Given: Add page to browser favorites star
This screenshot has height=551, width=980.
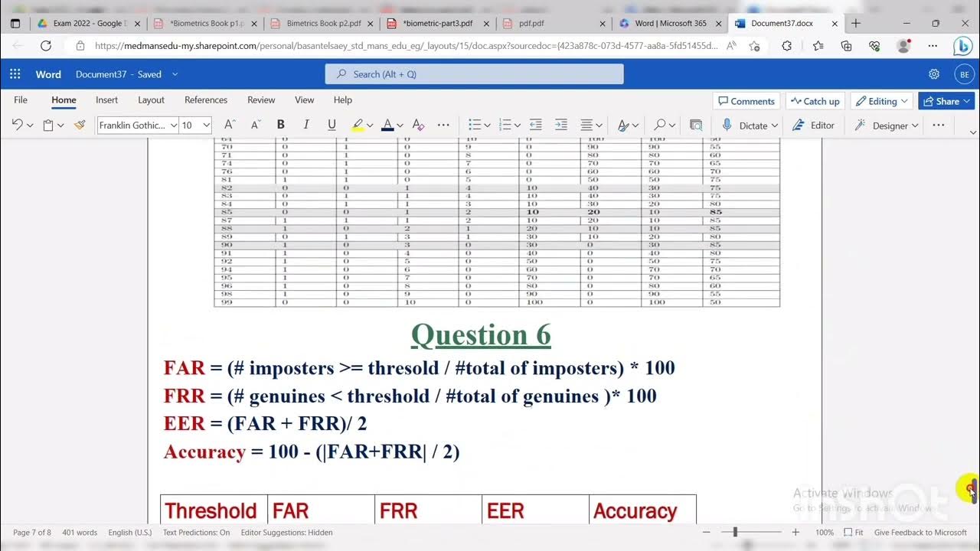Looking at the screenshot, I should (x=754, y=46).
